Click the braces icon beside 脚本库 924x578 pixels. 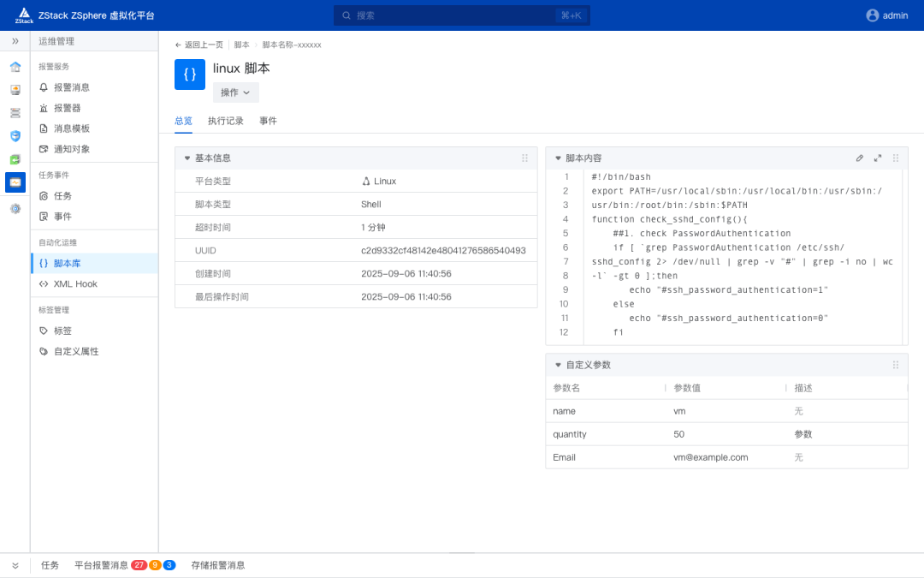44,263
